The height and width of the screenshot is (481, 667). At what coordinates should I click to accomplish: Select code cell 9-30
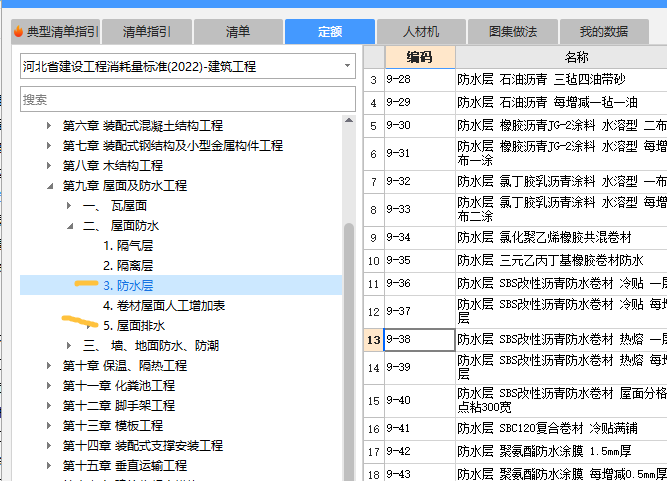[x=420, y=125]
